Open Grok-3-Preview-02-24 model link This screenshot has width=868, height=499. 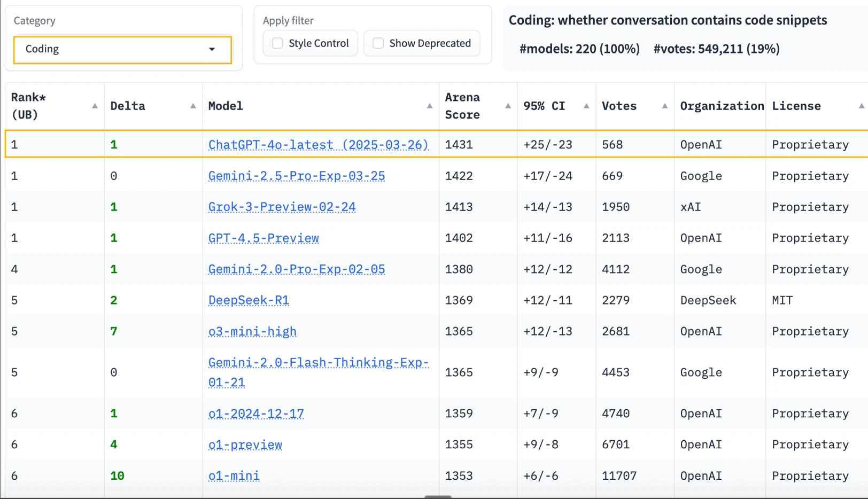tap(282, 207)
